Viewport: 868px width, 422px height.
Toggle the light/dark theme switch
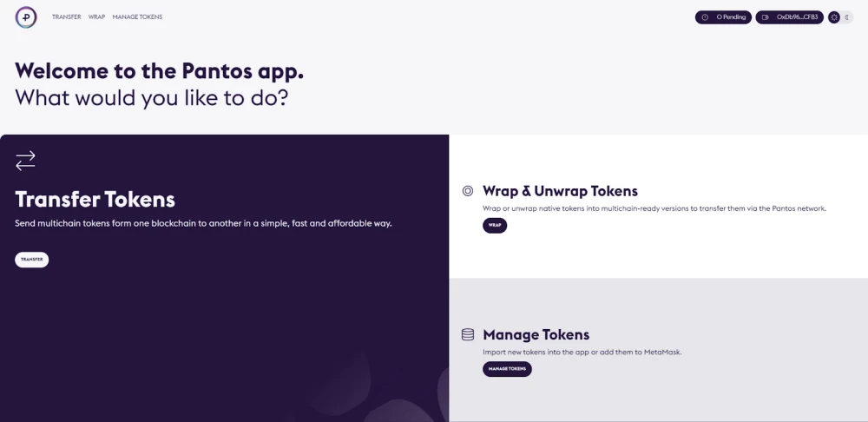click(841, 17)
